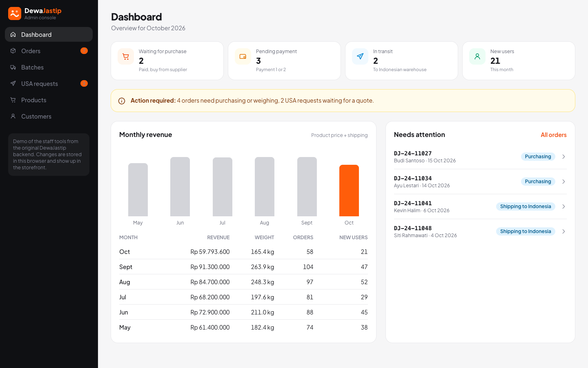
Task: Click the Monthly revenue heading
Action: [x=145, y=135]
